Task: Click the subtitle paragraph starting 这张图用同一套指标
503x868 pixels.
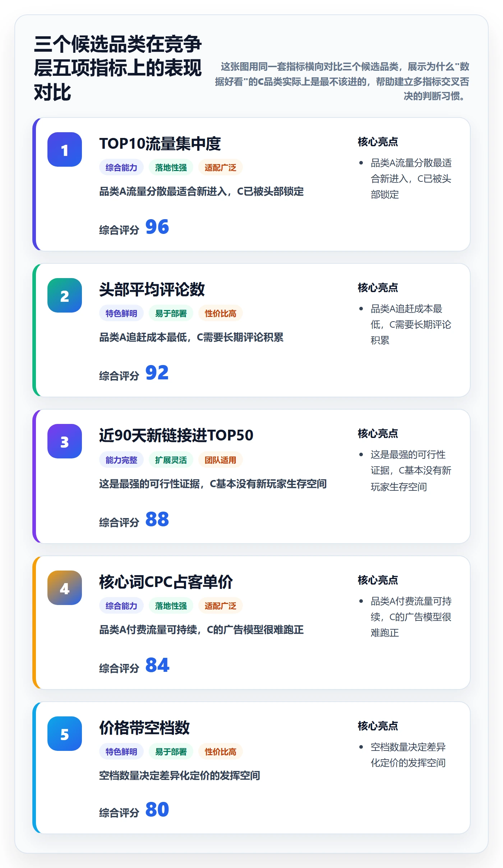Action: coord(342,81)
